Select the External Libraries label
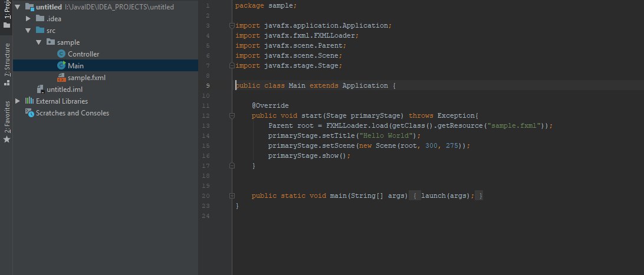Viewport: 644px width, 275px height. [x=62, y=101]
